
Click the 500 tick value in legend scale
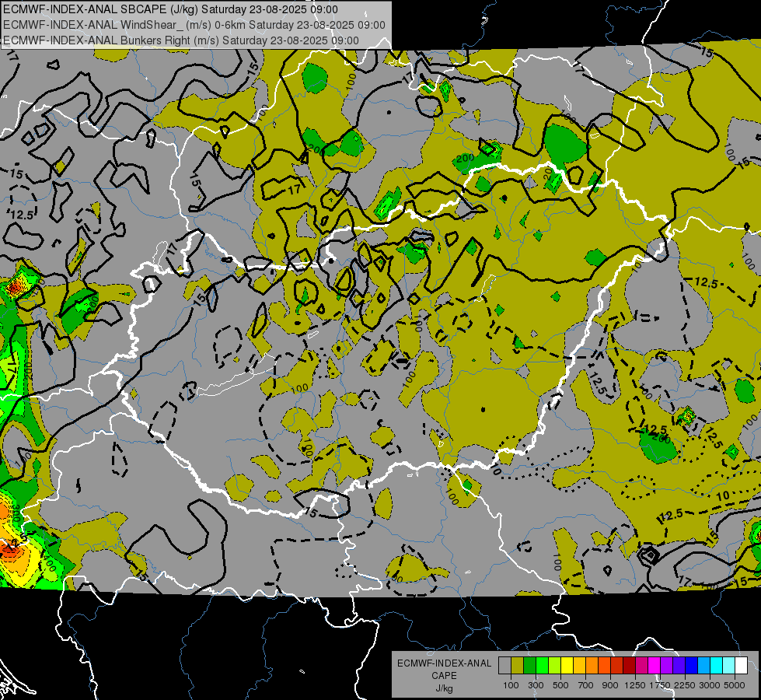560,685
